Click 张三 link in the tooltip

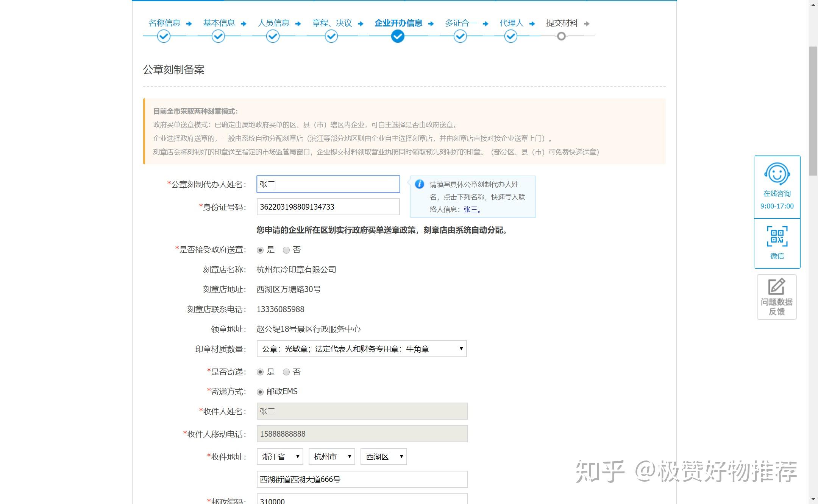470,210
